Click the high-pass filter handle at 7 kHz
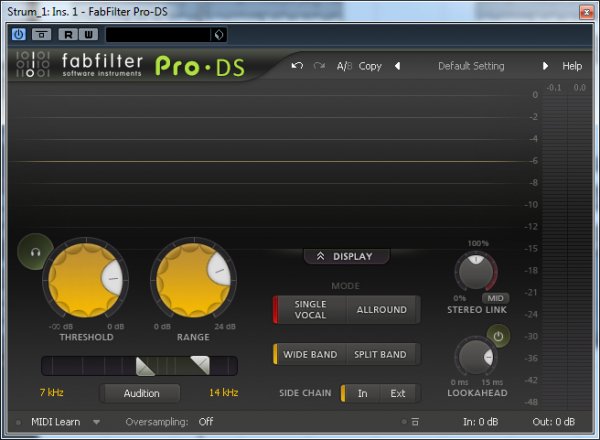The width and height of the screenshot is (600, 440). point(145,367)
